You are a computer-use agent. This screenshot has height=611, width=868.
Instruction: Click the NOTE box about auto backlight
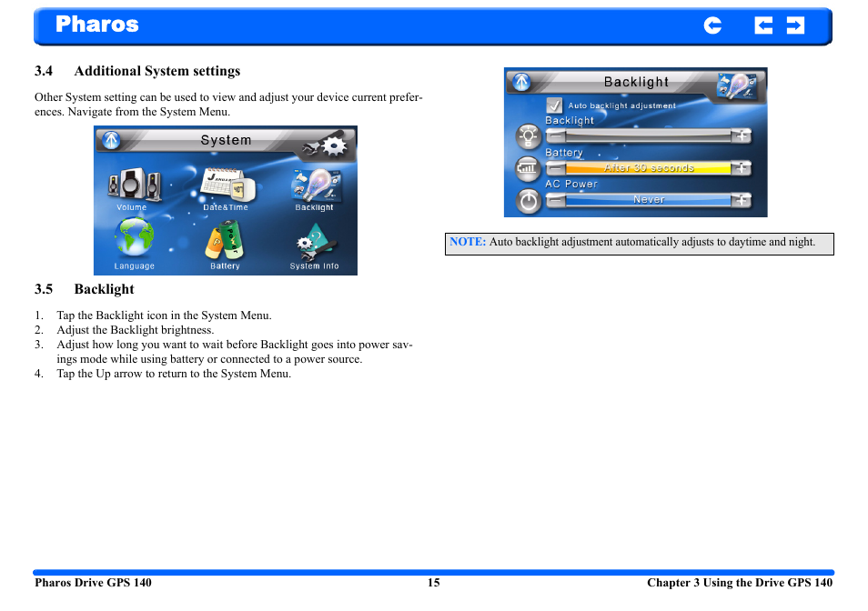click(x=640, y=244)
